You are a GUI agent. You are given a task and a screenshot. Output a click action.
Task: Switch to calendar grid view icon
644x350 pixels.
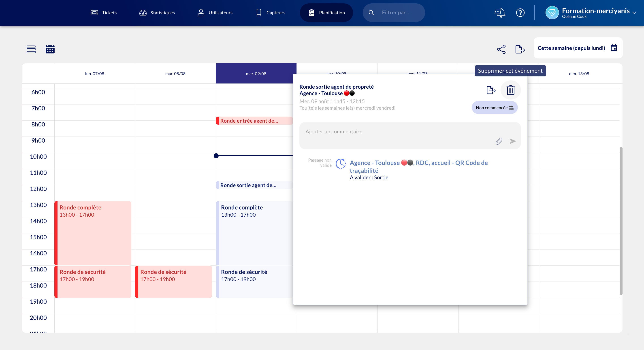[50, 49]
